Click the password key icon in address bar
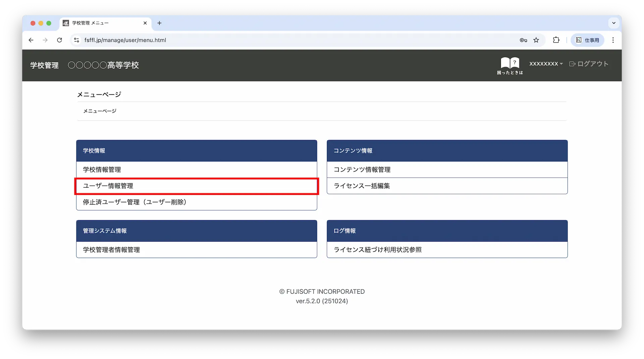The height and width of the screenshot is (359, 644). (523, 40)
